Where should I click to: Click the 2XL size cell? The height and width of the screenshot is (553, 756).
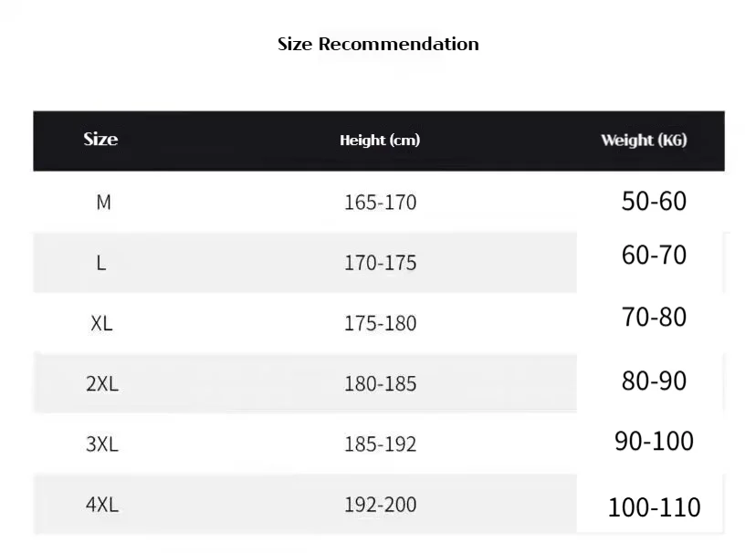102,384
